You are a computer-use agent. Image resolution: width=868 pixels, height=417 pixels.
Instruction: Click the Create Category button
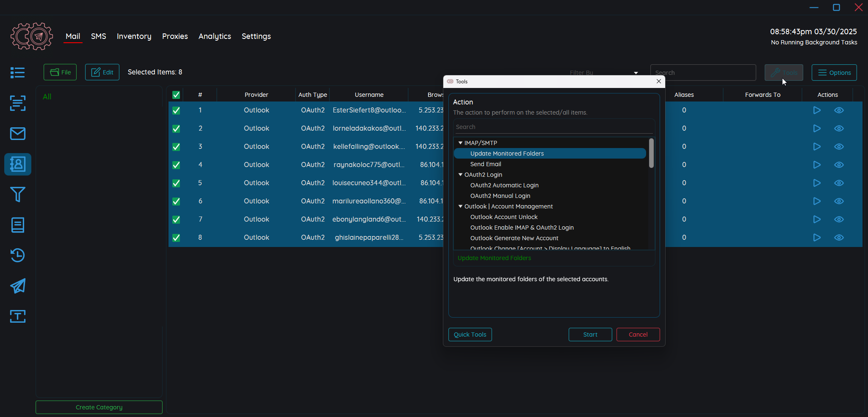coord(99,407)
